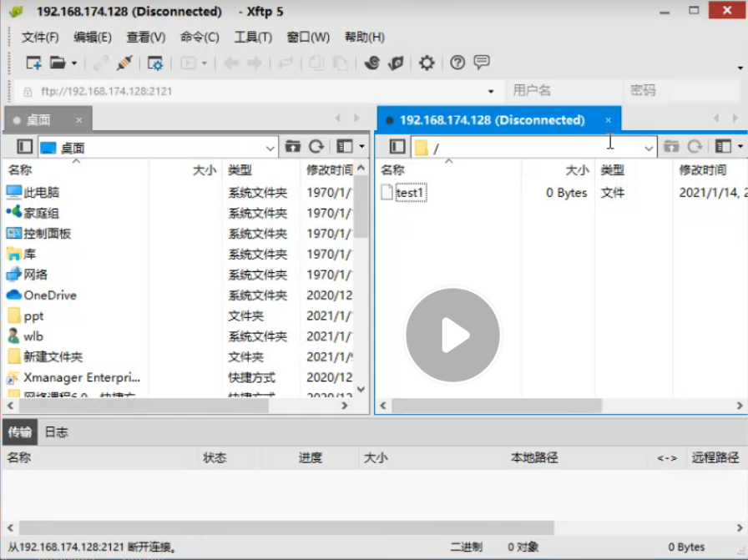Click the Copy toolbar icon

[x=316, y=63]
